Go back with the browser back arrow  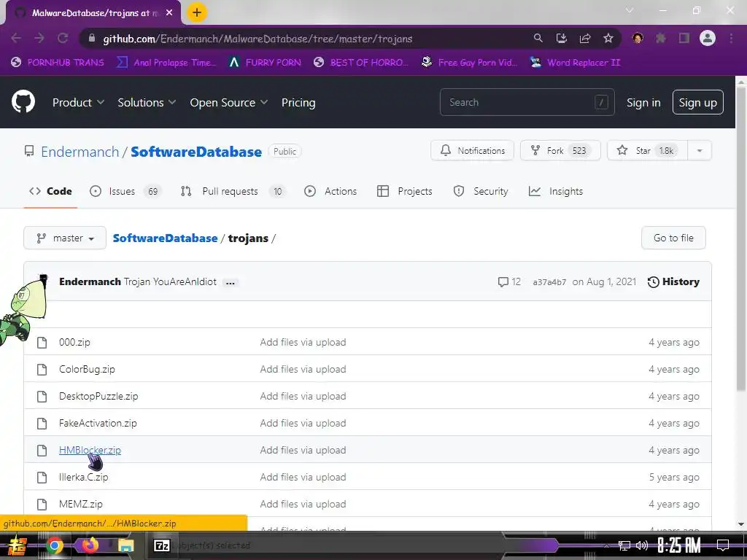click(x=16, y=38)
